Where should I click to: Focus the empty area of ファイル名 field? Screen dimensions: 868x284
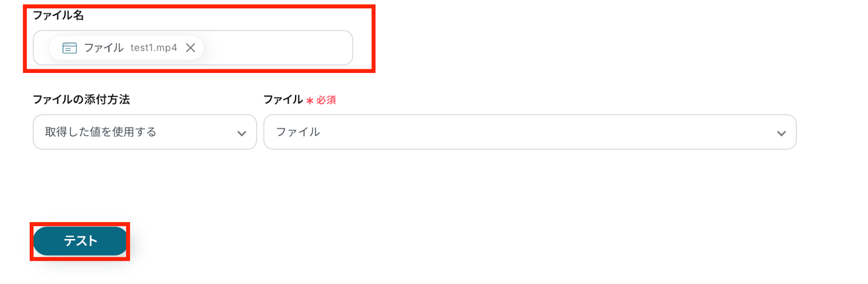(x=277, y=48)
